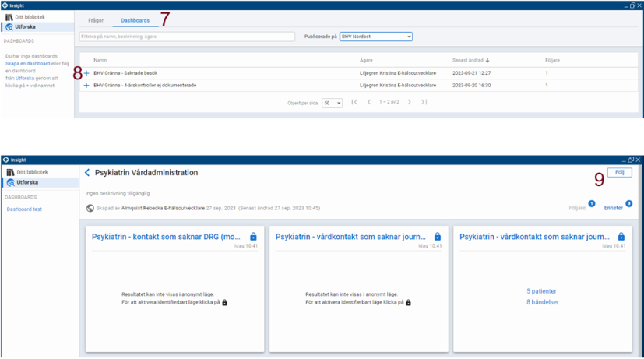This screenshot has width=644, height=359.
Task: Sort by Följare column header
Action: 552,61
